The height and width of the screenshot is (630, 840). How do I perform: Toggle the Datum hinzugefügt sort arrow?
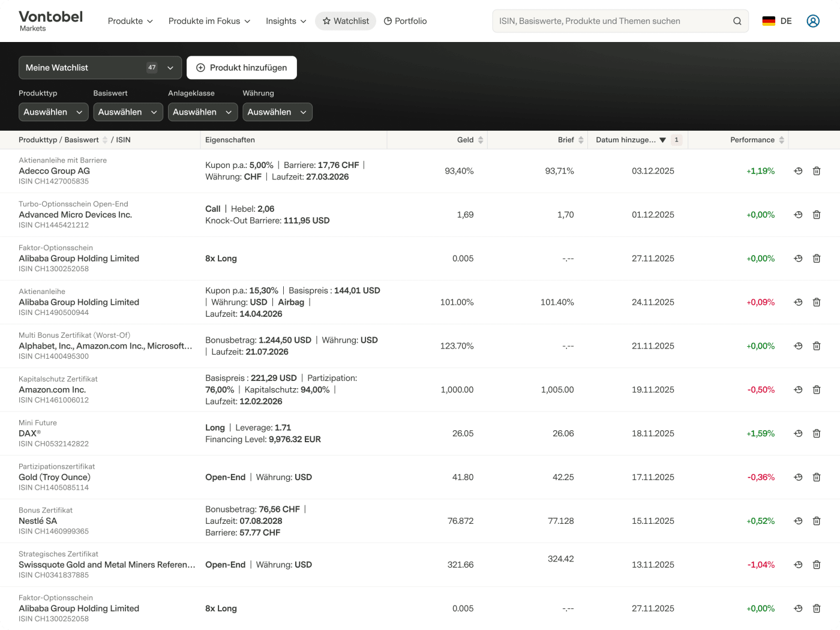(x=662, y=140)
